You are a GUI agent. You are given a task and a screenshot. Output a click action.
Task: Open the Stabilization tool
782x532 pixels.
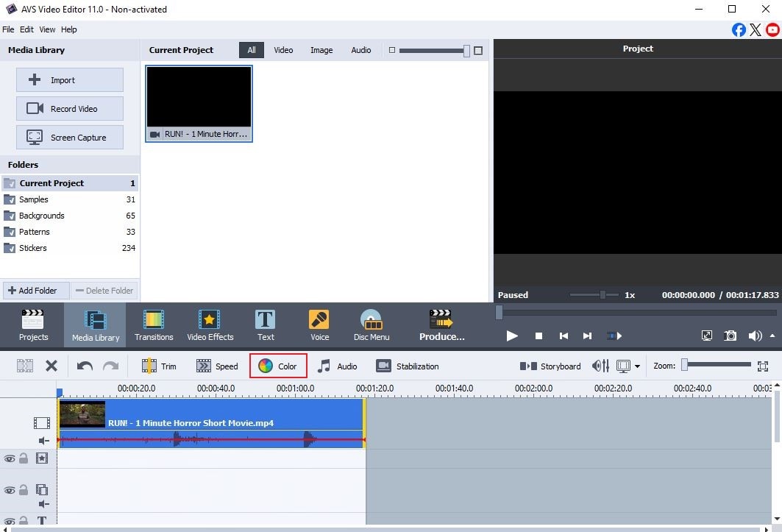407,366
